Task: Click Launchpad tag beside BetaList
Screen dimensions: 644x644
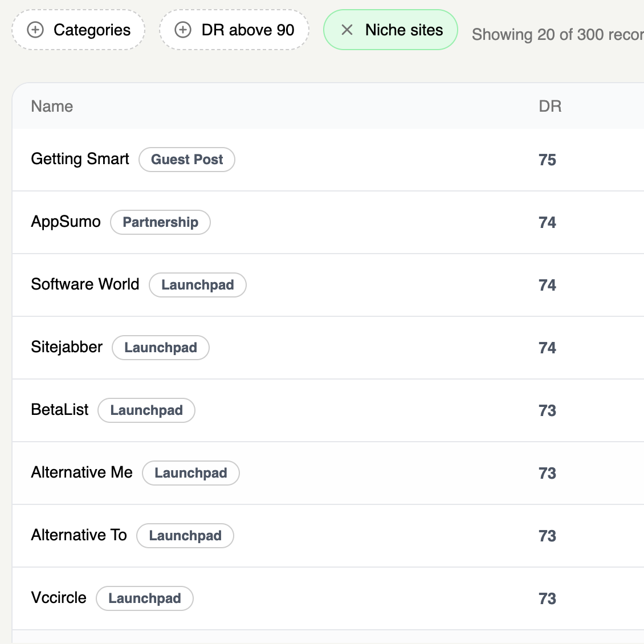Action: click(146, 410)
